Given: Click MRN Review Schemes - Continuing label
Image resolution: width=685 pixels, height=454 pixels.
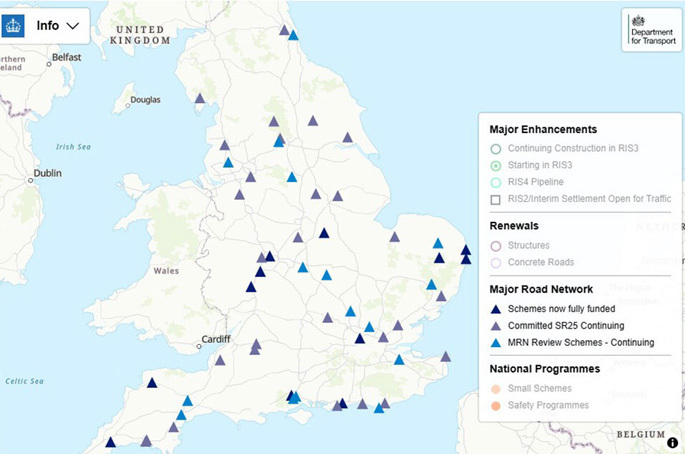Looking at the screenshot, I should [x=581, y=343].
